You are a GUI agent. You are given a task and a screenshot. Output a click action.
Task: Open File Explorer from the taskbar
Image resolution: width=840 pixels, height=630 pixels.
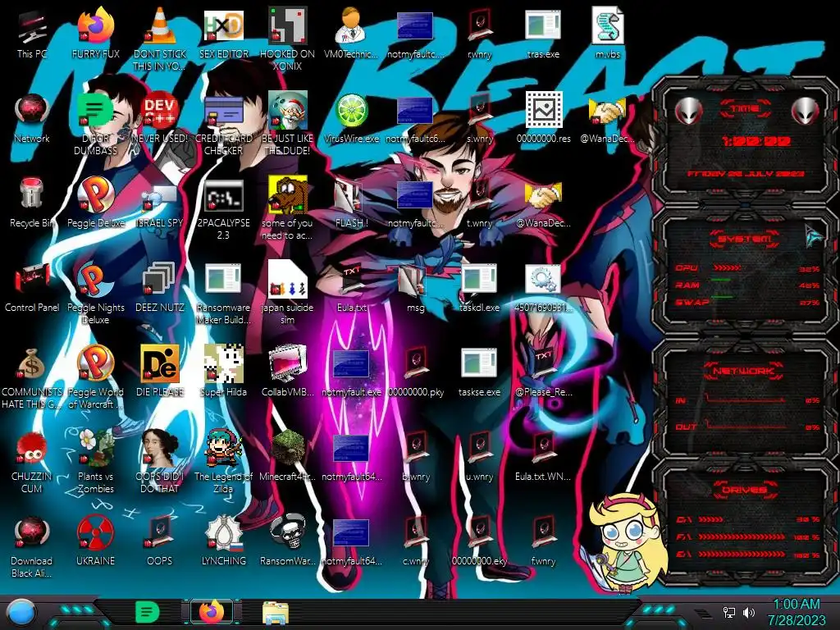pos(276,613)
